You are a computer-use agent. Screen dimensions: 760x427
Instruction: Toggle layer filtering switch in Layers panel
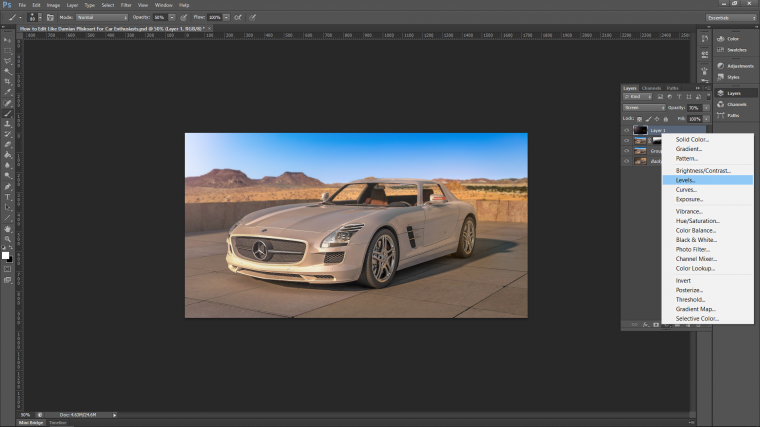(x=708, y=97)
